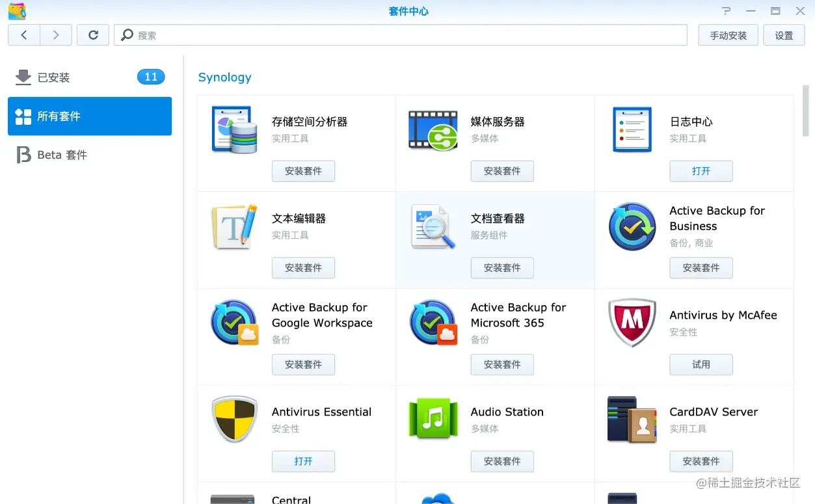Click the 所有套件 grid icon
The image size is (815, 504).
point(23,116)
